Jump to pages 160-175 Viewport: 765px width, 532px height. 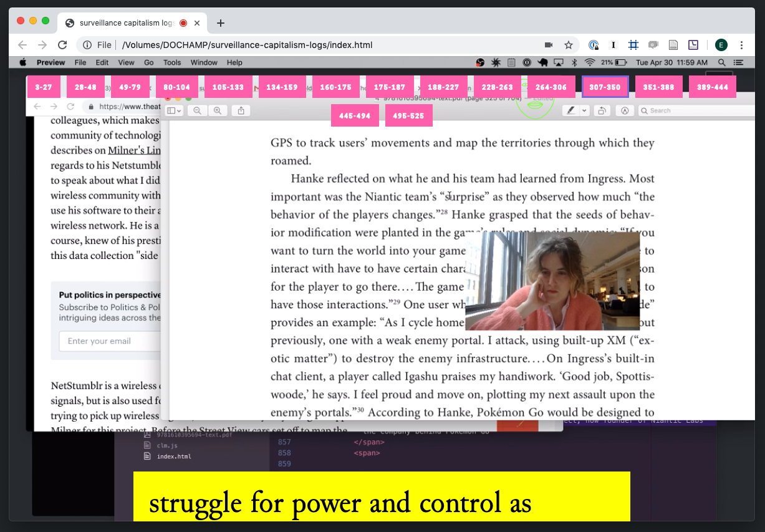pyautogui.click(x=336, y=87)
